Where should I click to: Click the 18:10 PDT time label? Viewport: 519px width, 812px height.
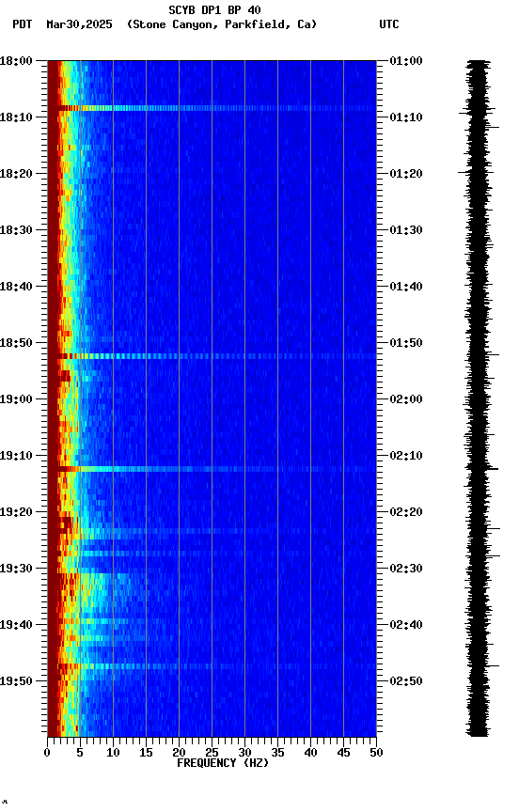tap(16, 117)
